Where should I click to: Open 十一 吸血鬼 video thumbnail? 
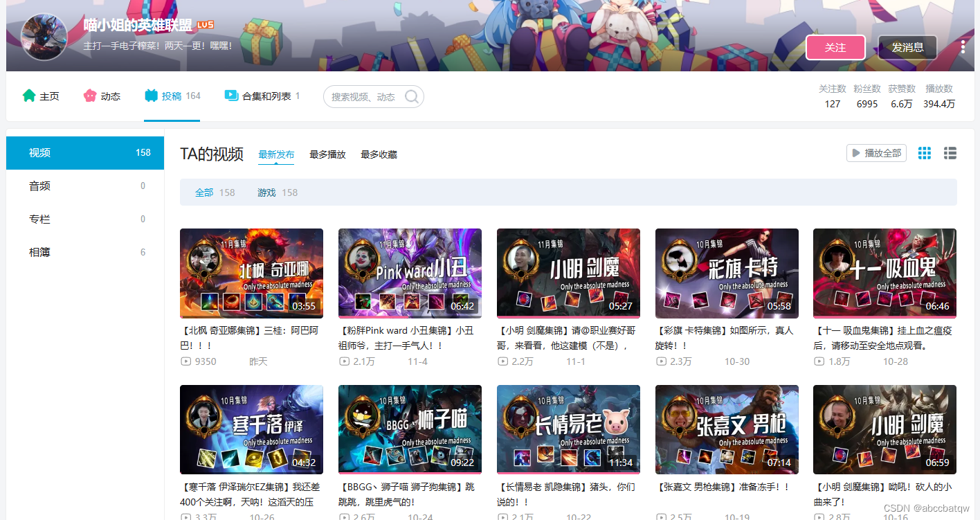(x=884, y=273)
